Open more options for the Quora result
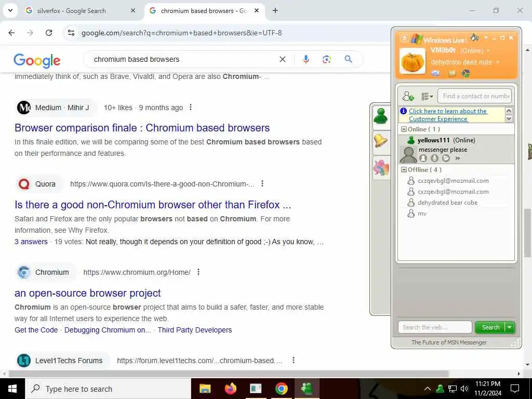The width and height of the screenshot is (532, 399). pyautogui.click(x=262, y=183)
